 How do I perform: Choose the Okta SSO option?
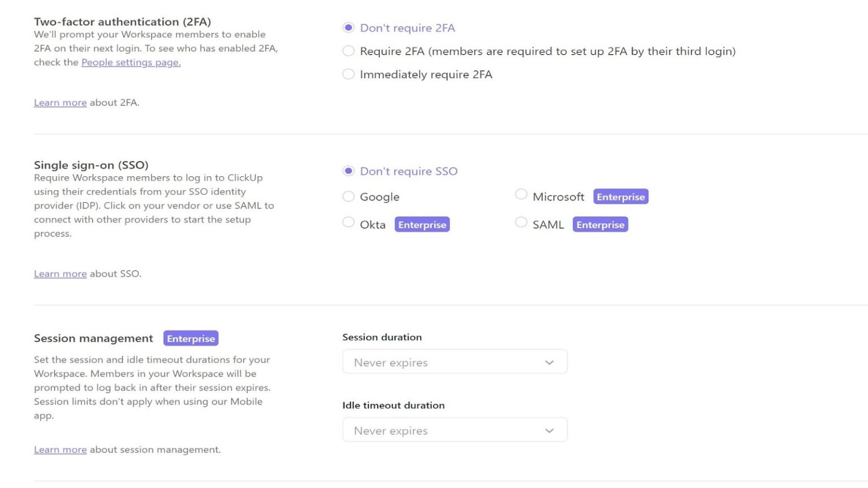pos(349,222)
